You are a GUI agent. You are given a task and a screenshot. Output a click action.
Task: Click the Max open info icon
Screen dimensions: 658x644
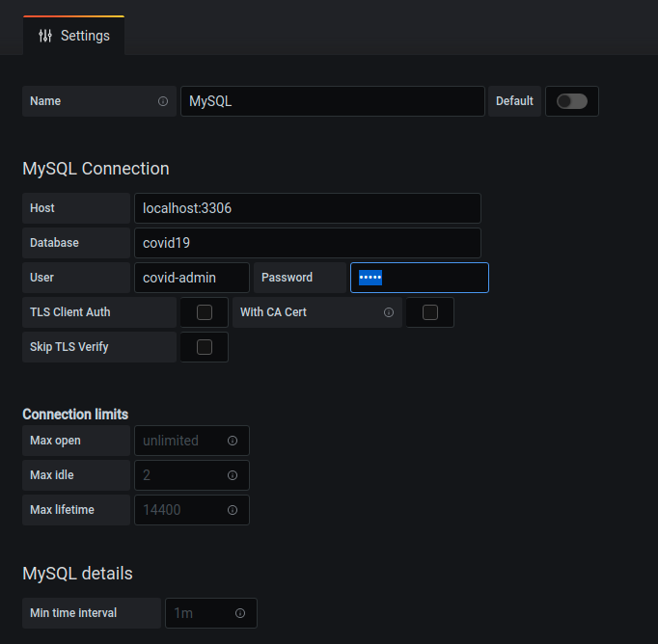233,441
